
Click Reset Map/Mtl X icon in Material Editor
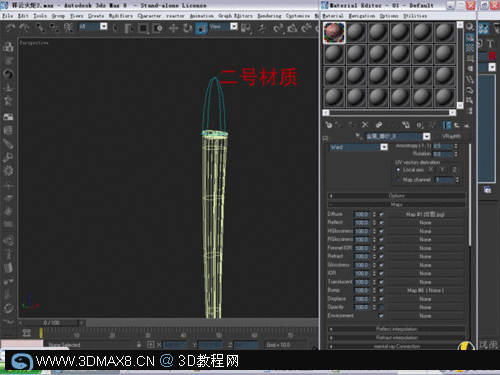365,125
